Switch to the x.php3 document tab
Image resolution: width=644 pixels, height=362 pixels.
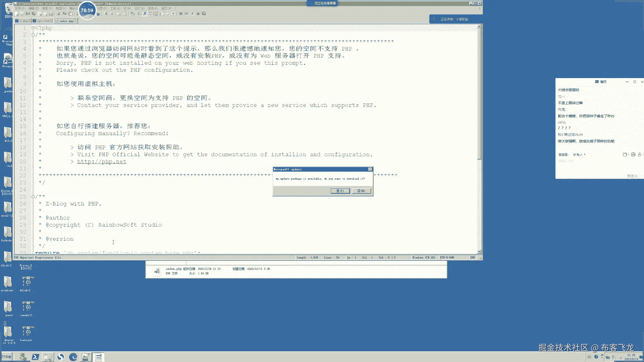24,21
